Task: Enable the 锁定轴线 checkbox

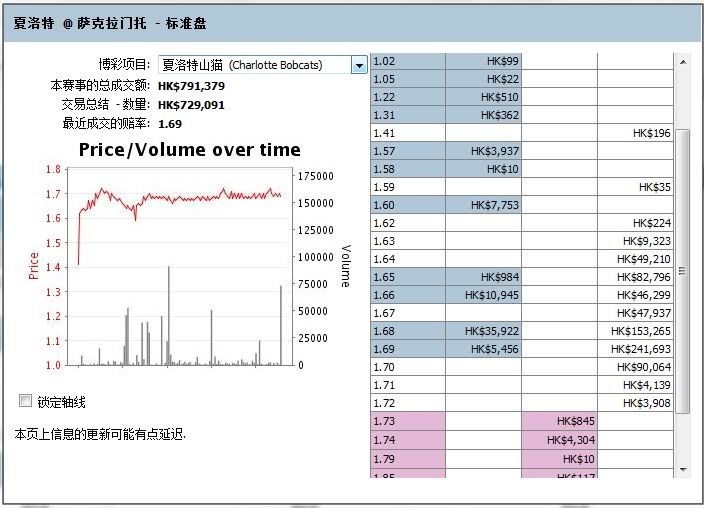Action: click(25, 401)
